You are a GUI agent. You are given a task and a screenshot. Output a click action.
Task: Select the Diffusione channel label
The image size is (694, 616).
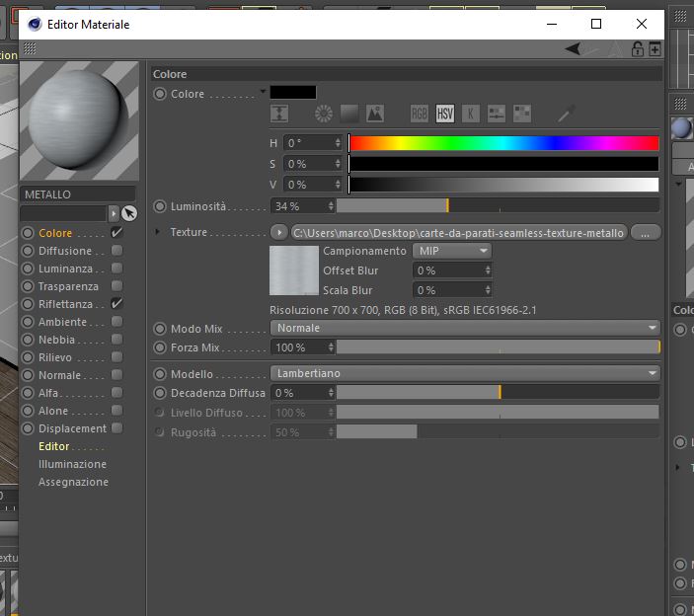tap(65, 251)
